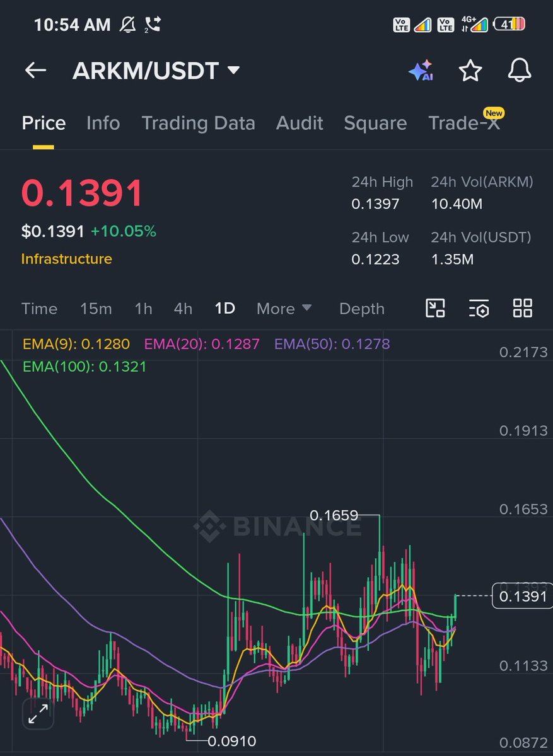Screen dimensions: 553x756
Task: Add ARKM/USDT to favorites with star icon
Action: tap(470, 71)
